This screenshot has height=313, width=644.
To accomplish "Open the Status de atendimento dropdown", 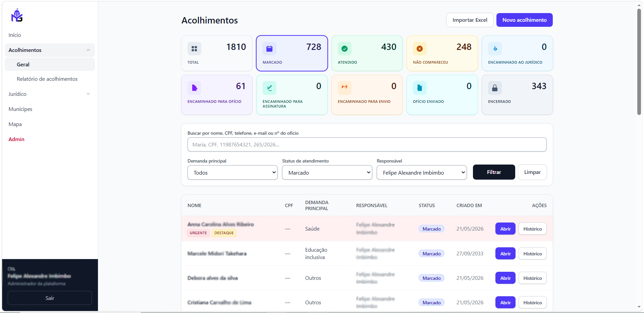I will (x=327, y=173).
